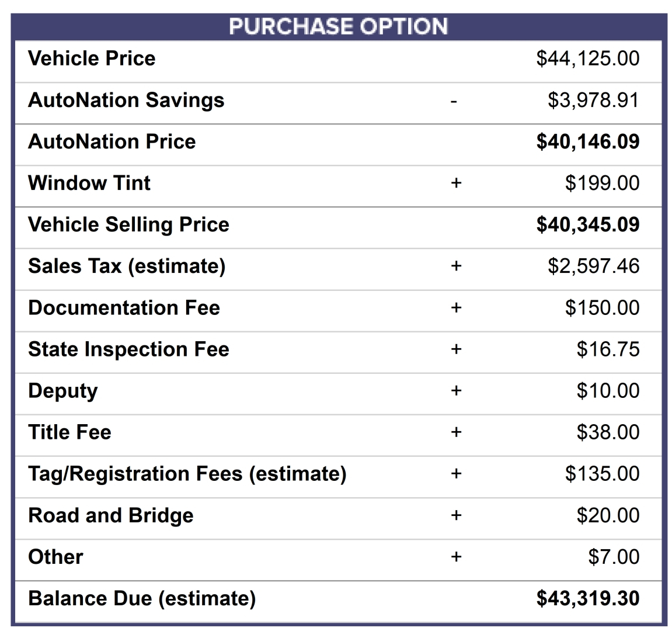
Task: Select the AutoNation Savings row label
Action: tap(126, 100)
